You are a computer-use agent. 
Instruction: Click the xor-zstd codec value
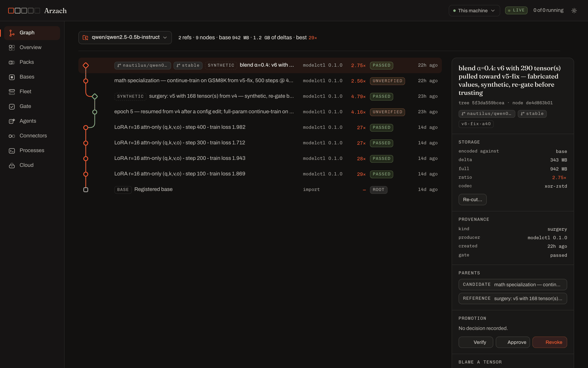click(x=556, y=186)
